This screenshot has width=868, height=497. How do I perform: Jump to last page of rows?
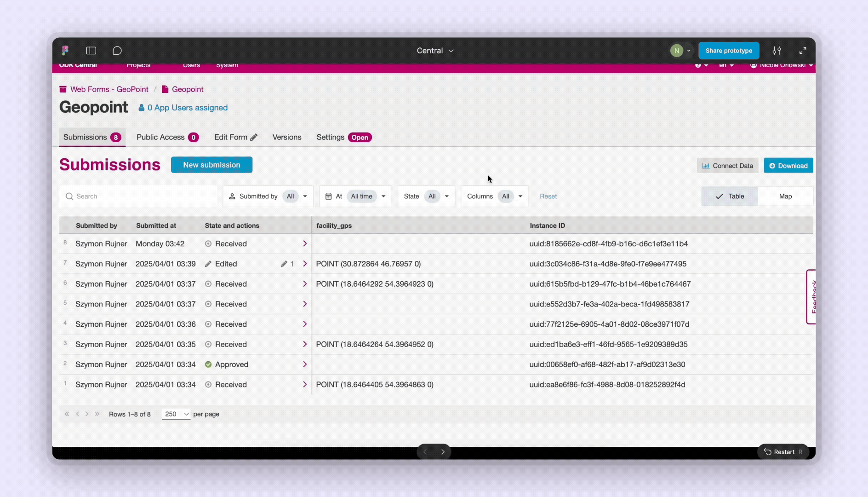tap(97, 414)
